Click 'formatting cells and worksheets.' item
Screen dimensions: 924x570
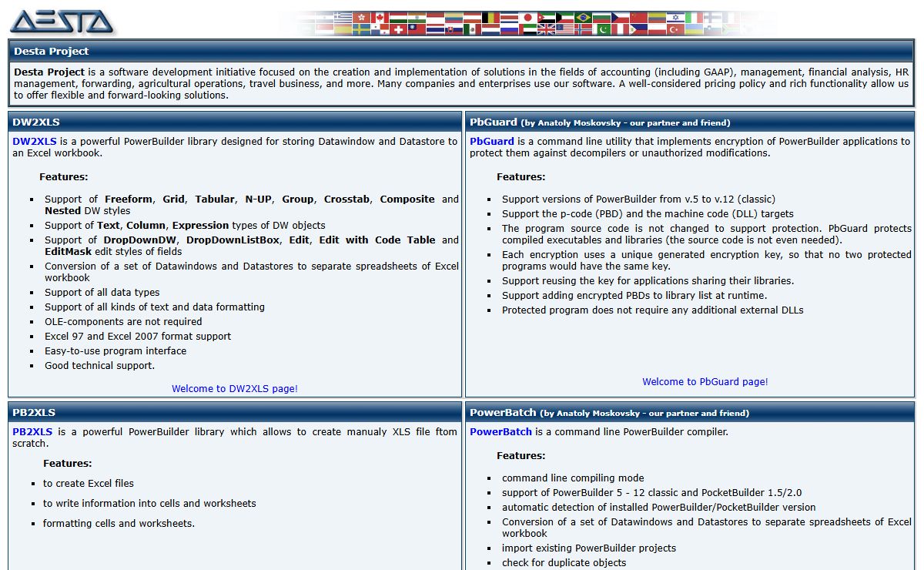point(119,523)
